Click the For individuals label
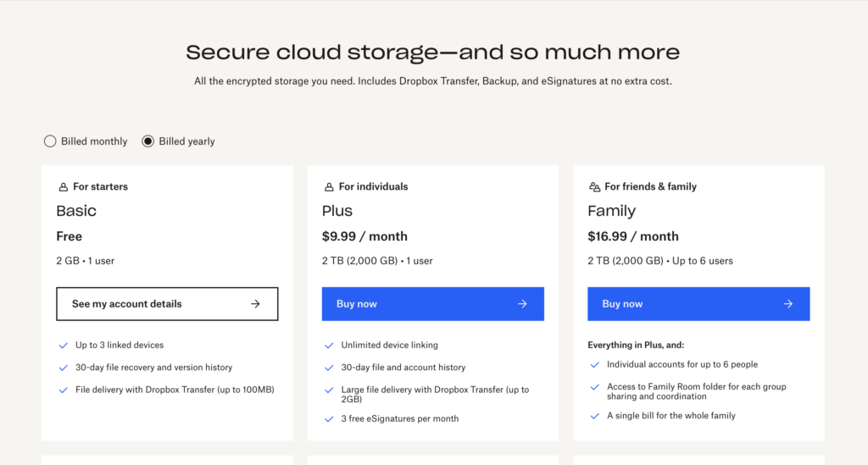 tap(373, 186)
